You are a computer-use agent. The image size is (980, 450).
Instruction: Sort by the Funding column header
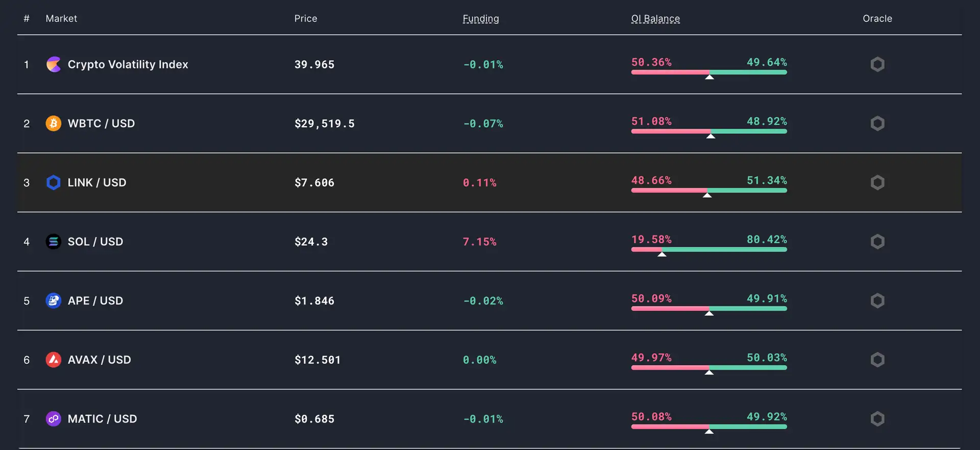click(481, 19)
